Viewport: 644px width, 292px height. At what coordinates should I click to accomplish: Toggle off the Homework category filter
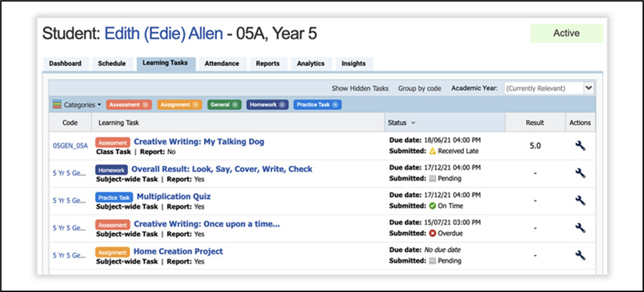coord(282,105)
